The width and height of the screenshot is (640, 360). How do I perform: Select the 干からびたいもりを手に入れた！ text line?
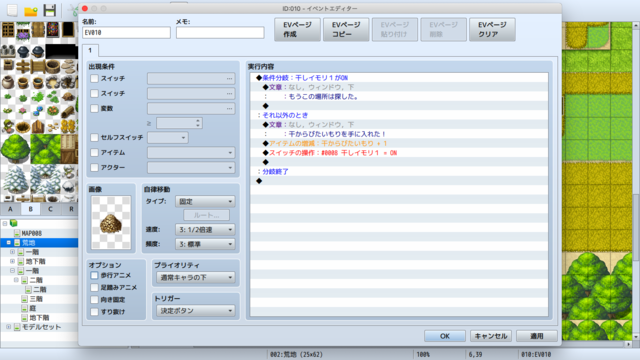[x=399, y=134]
